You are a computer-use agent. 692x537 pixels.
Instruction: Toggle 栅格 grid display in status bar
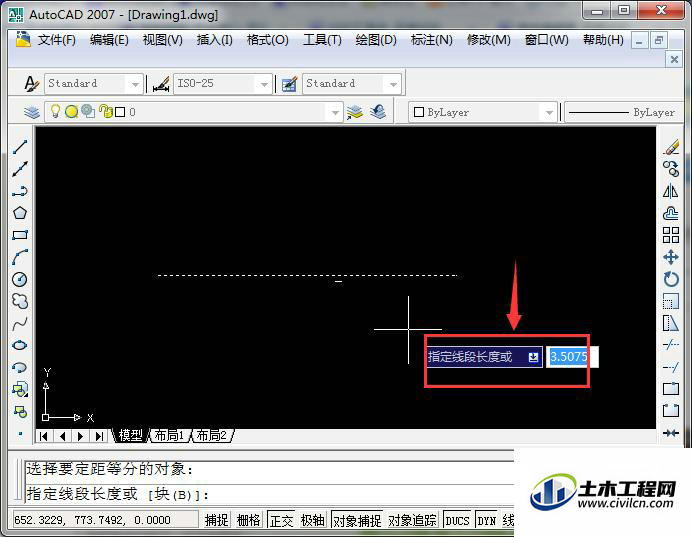[249, 520]
